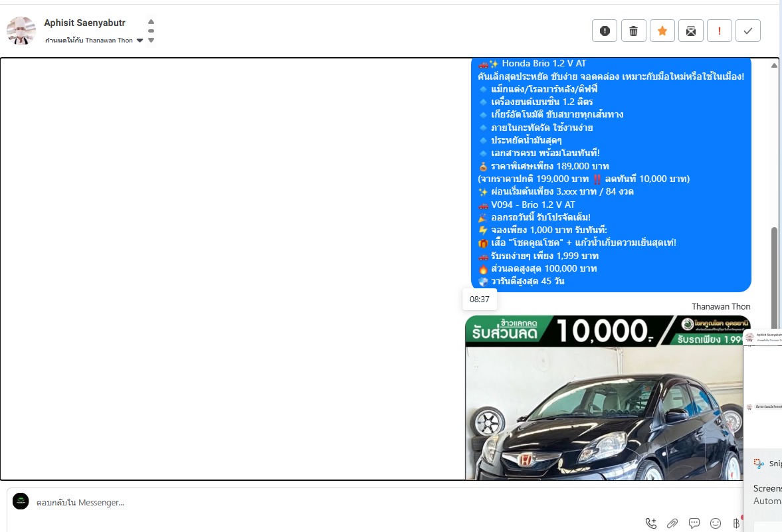Click the chat's vertical scrollbar thumb
Viewport: 782px width, 532px height.
774,278
